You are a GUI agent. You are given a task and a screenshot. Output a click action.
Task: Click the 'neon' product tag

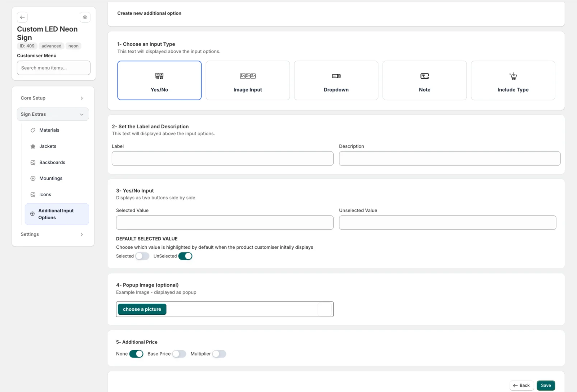coord(74,46)
